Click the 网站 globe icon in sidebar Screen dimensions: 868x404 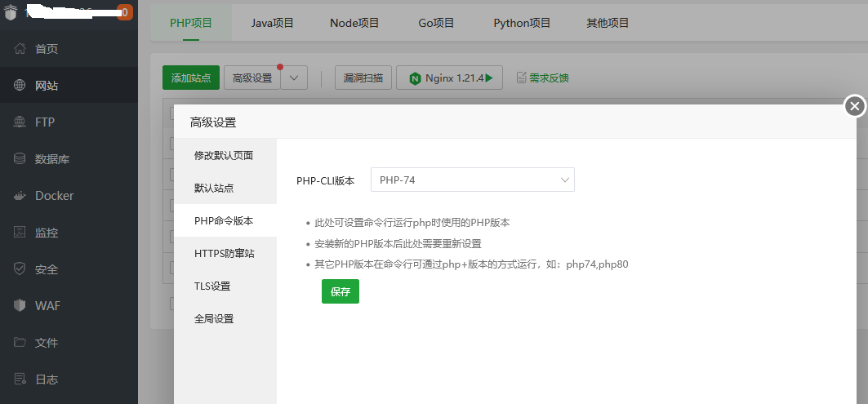20,86
